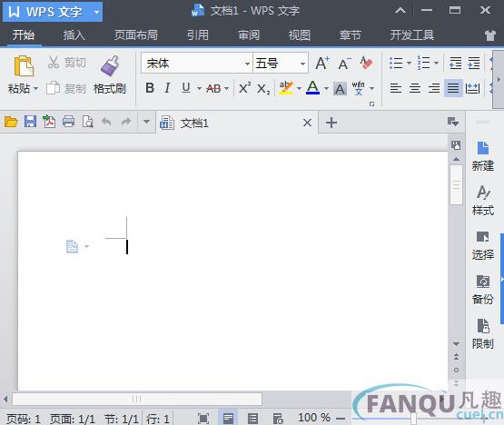Viewport: 504px width, 425px height.
Task: Open the Styles panel in sidebar
Action: [483, 201]
